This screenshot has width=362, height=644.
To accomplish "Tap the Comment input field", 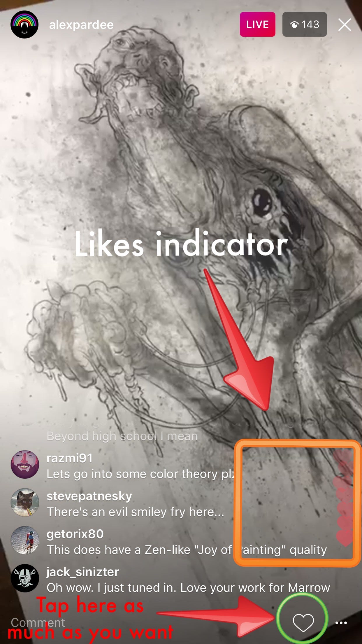I will (x=140, y=622).
